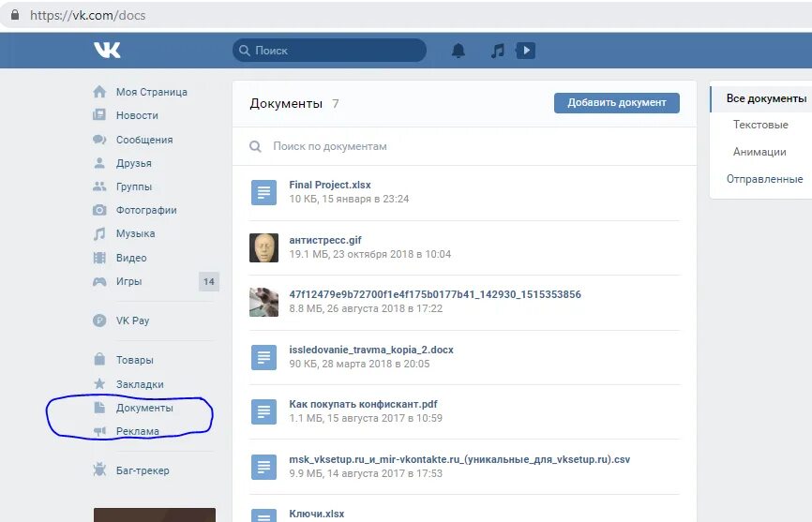Click the home icon beside Моя Страница
The image size is (812, 522).
pyautogui.click(x=99, y=92)
